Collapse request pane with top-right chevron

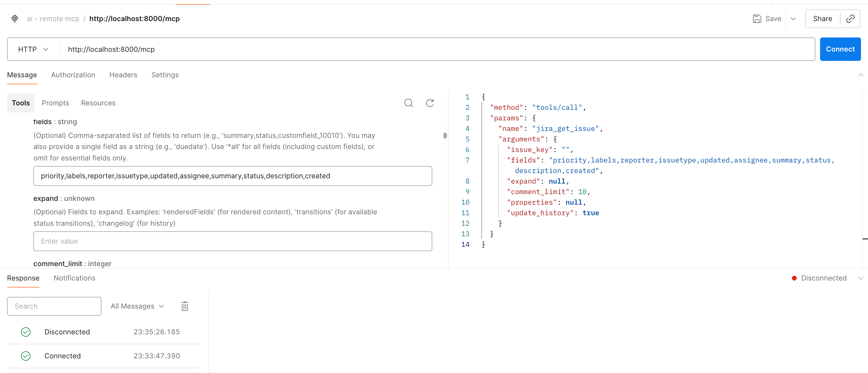pyautogui.click(x=861, y=75)
